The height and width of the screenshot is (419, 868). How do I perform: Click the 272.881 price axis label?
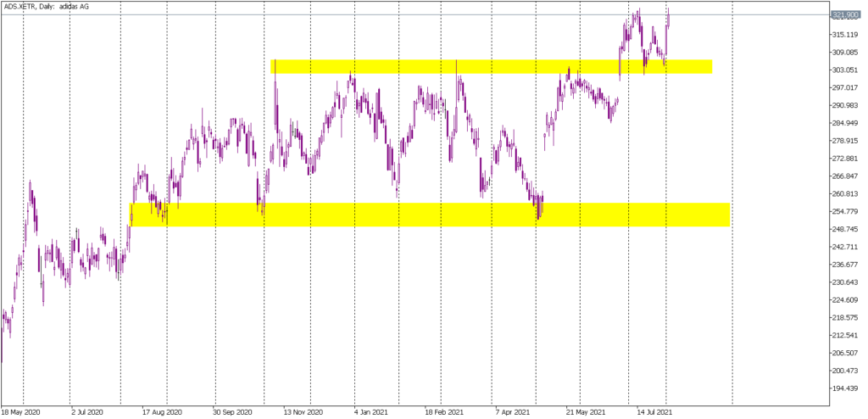845,159
